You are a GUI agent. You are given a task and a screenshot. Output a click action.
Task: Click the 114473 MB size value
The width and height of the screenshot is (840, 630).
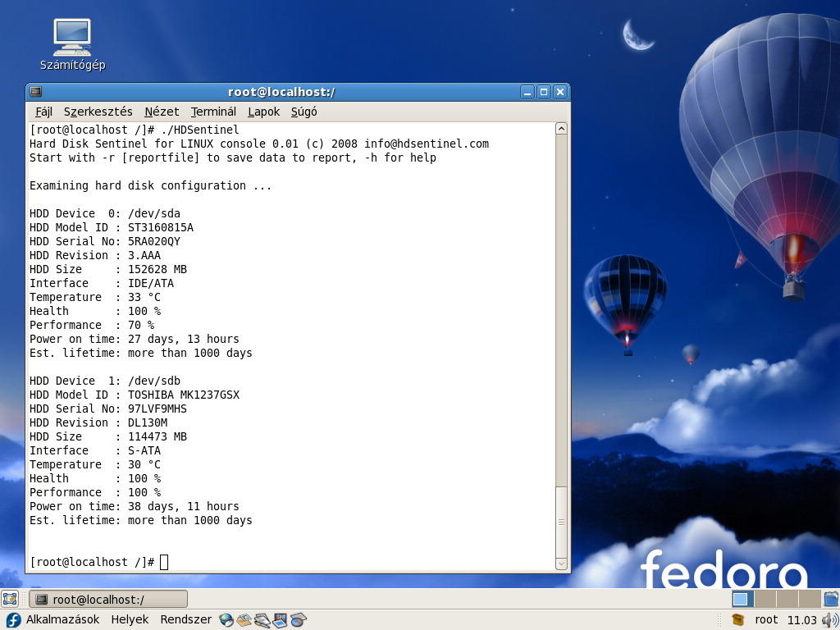point(157,436)
